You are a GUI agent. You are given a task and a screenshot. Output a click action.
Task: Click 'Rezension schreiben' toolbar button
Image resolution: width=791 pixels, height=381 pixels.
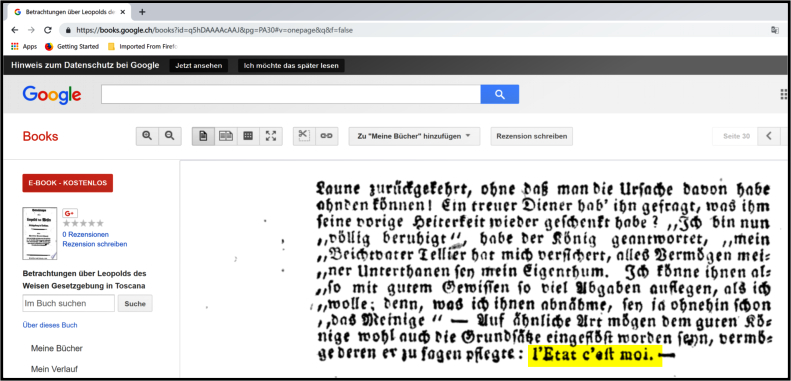click(532, 136)
